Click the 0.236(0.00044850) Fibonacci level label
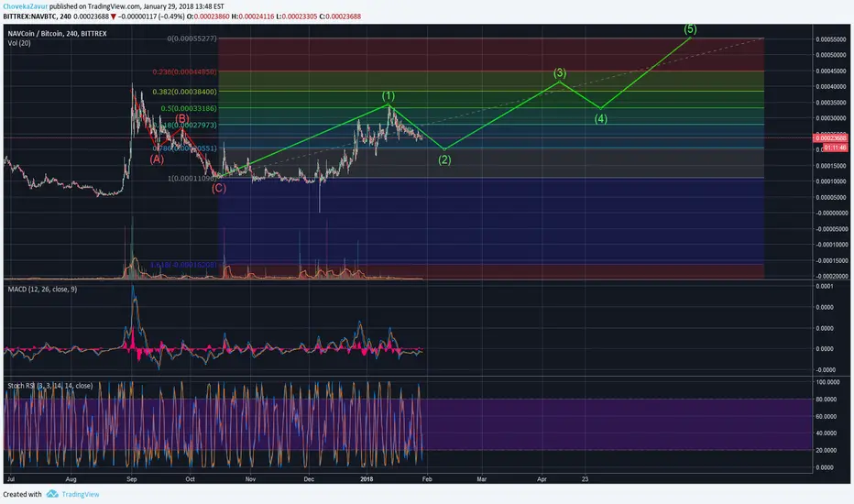This screenshot has width=854, height=504. [x=184, y=71]
